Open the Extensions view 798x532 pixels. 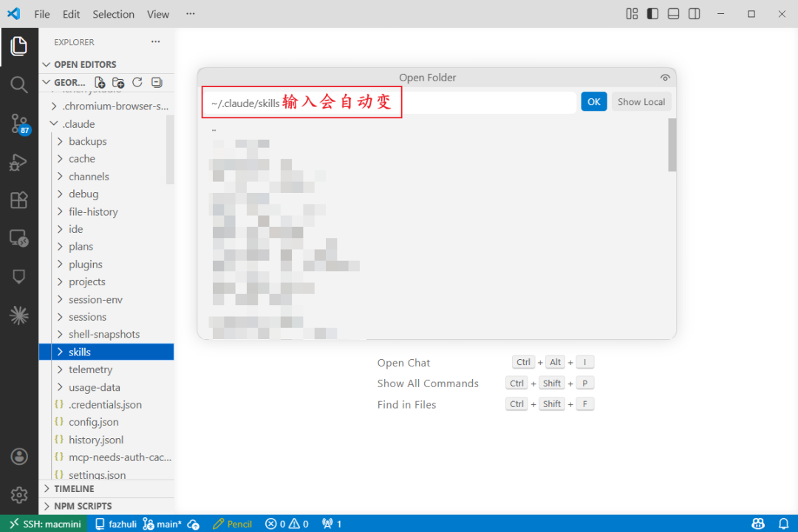[x=18, y=200]
